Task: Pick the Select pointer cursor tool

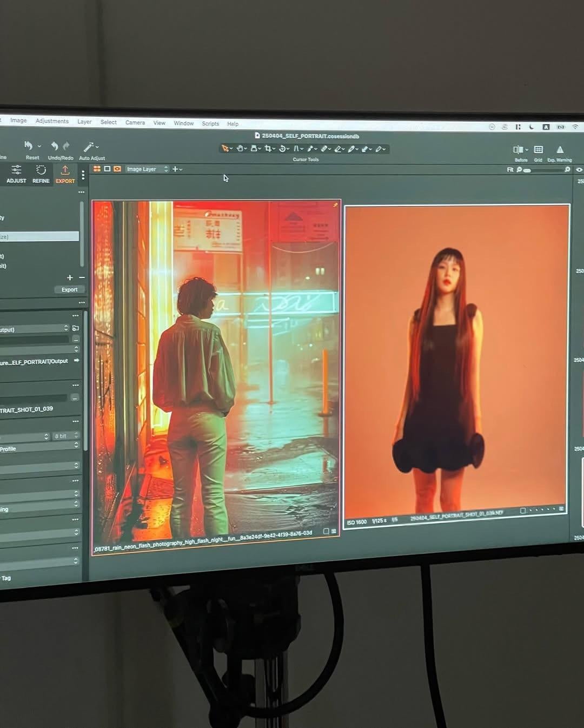Action: click(x=225, y=149)
